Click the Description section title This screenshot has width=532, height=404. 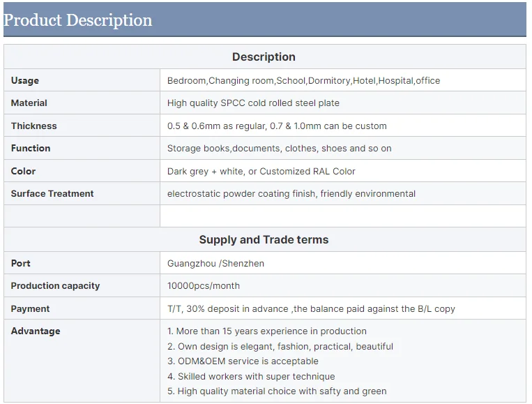coord(264,57)
